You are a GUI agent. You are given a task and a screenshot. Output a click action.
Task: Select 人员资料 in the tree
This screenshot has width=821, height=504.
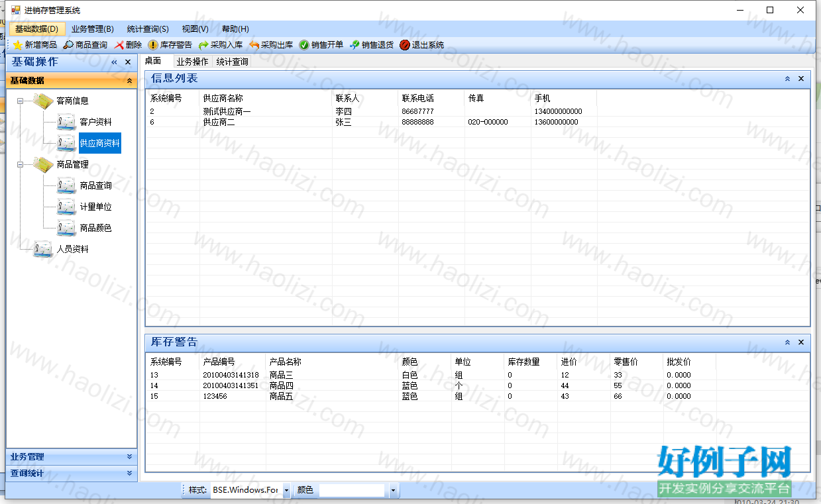[73, 249]
